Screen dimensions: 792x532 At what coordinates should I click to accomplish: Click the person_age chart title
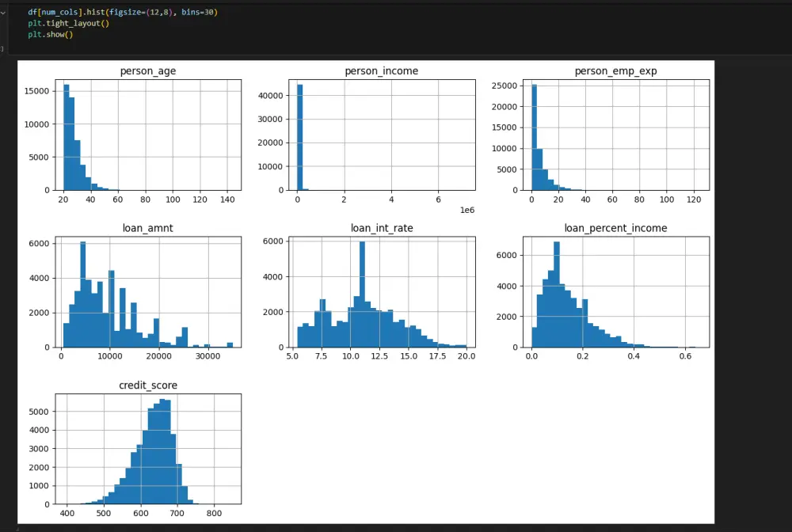point(148,71)
